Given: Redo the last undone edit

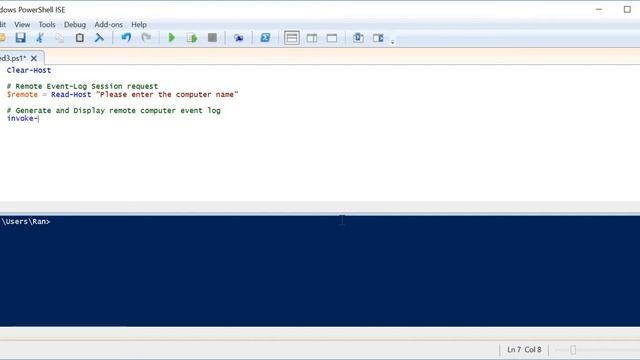Looking at the screenshot, I should pyautogui.click(x=146, y=38).
